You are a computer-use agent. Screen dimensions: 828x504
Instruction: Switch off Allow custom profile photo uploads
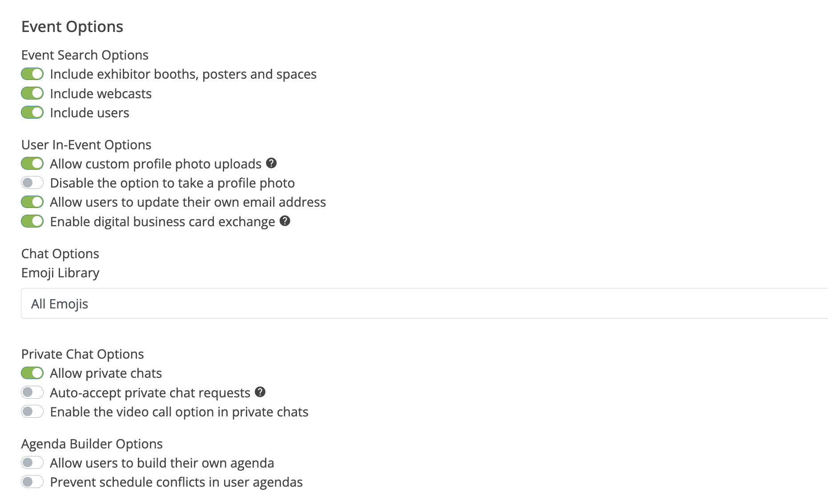point(32,164)
